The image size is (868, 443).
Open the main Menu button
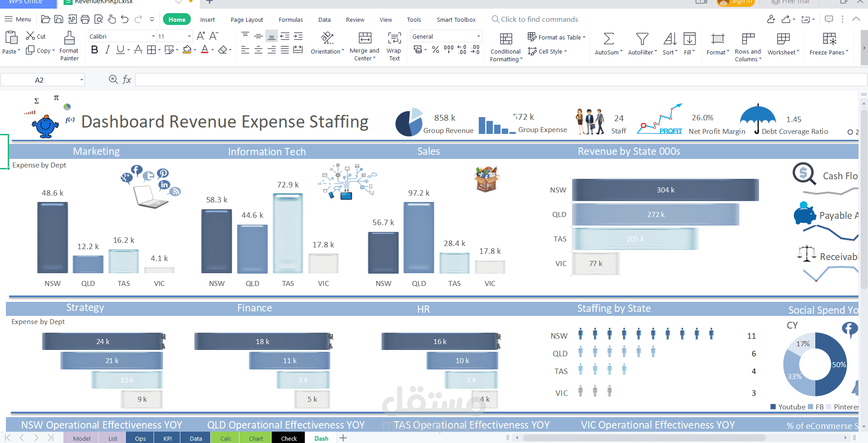point(18,19)
